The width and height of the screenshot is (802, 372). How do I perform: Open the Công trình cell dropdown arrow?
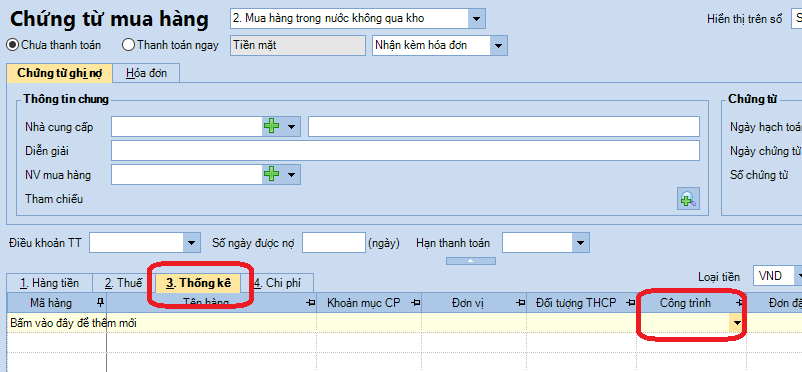pyautogui.click(x=737, y=323)
